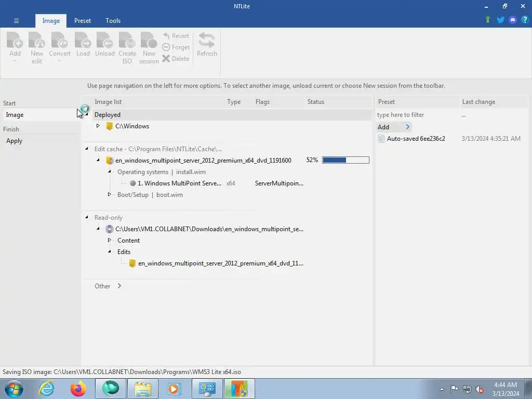Expand the Boot/Setup boot.wim node

click(109, 194)
